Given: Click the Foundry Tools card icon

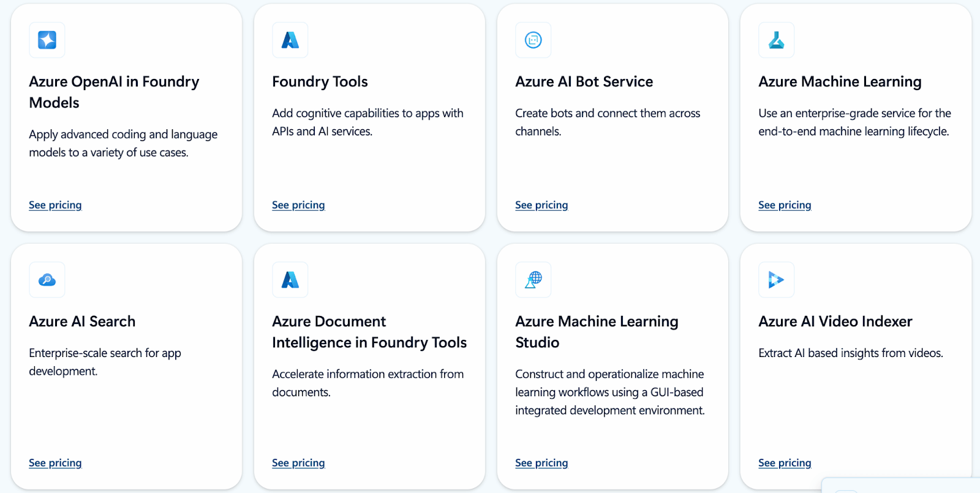Looking at the screenshot, I should click(x=290, y=40).
